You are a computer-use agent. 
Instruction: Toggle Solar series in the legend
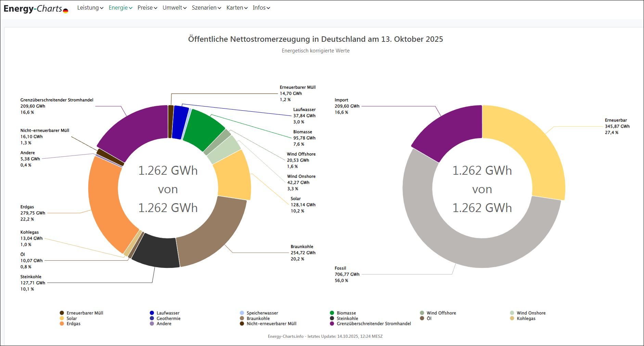coord(72,318)
